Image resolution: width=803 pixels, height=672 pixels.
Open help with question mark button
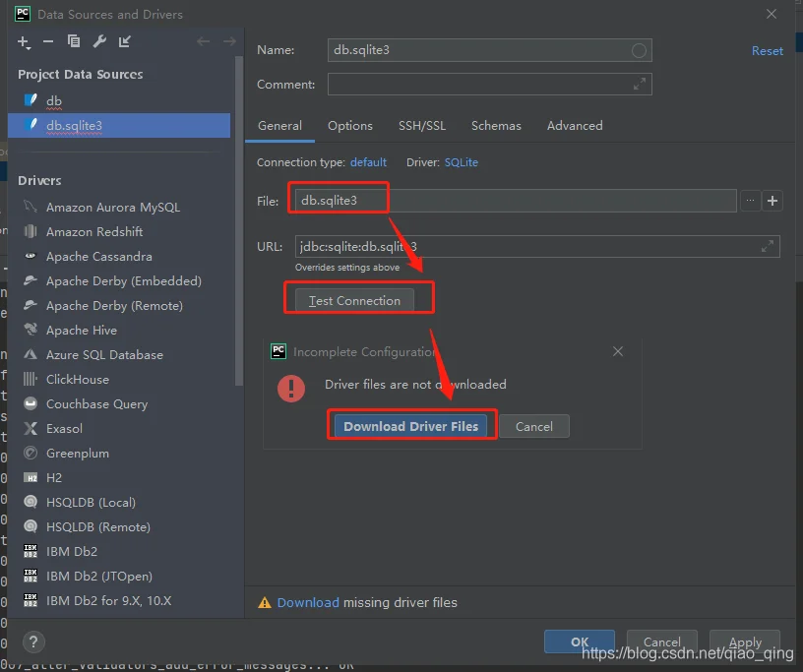pyautogui.click(x=33, y=641)
